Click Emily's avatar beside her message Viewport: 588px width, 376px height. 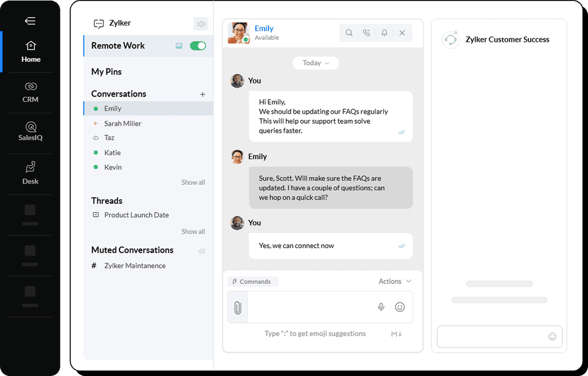pos(237,156)
